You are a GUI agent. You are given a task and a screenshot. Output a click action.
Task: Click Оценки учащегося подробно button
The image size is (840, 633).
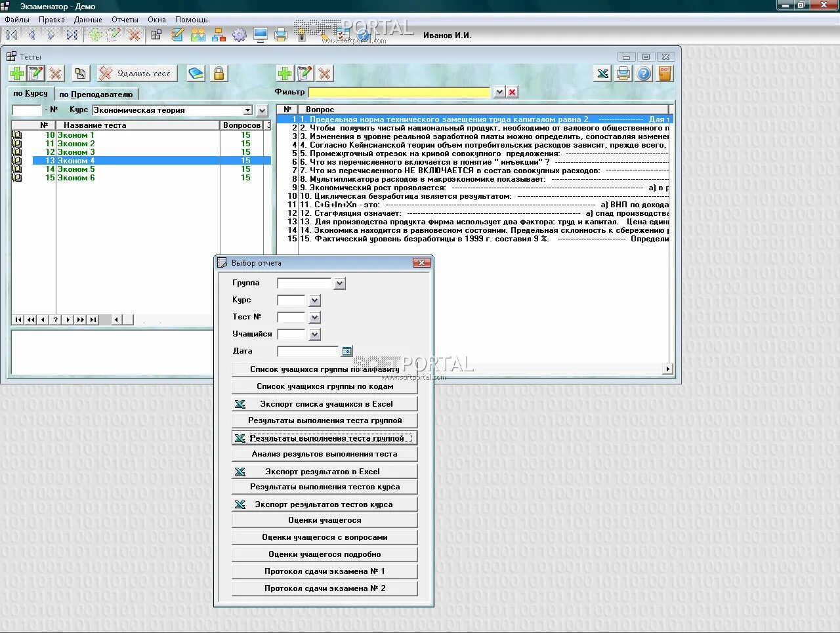pyautogui.click(x=325, y=554)
